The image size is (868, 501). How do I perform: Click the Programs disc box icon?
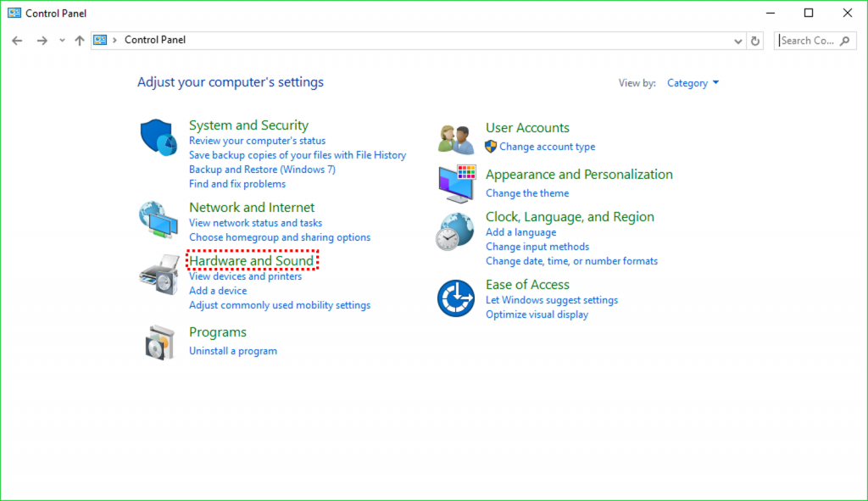pos(159,342)
